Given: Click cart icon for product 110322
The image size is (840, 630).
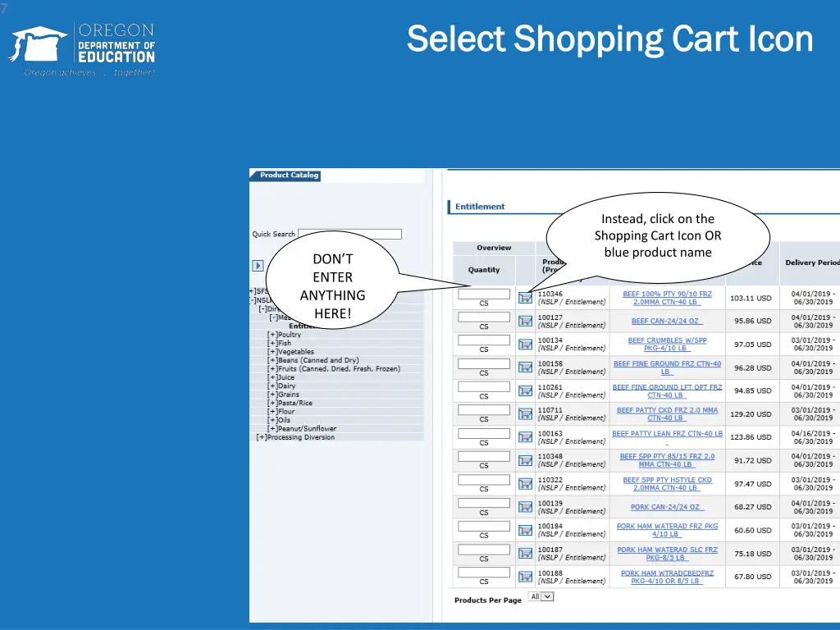Looking at the screenshot, I should (x=526, y=484).
